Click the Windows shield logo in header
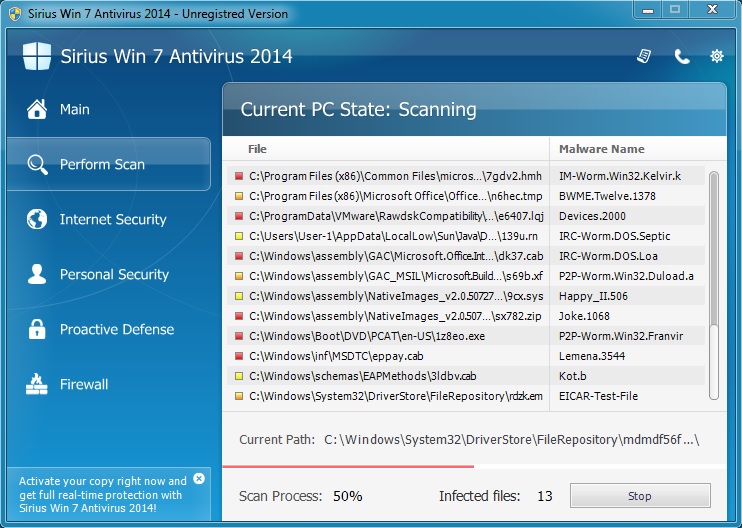The height and width of the screenshot is (528, 742). click(37, 56)
